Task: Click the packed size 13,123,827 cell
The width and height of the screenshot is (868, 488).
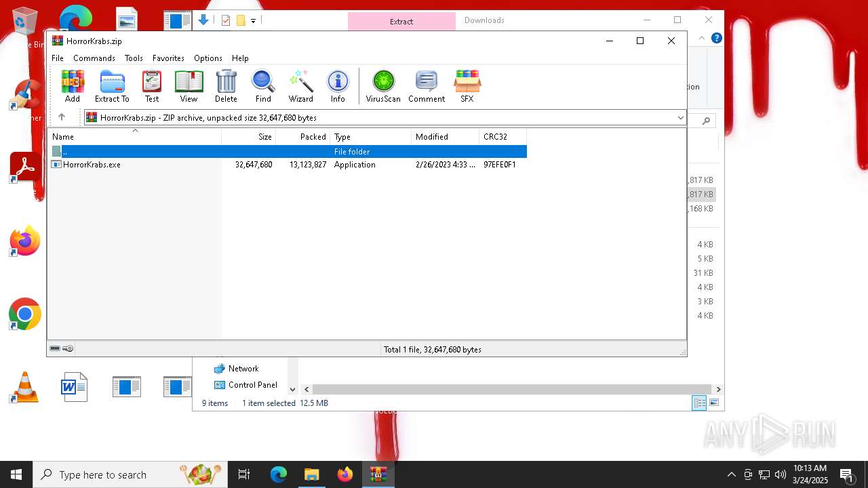Action: click(308, 165)
